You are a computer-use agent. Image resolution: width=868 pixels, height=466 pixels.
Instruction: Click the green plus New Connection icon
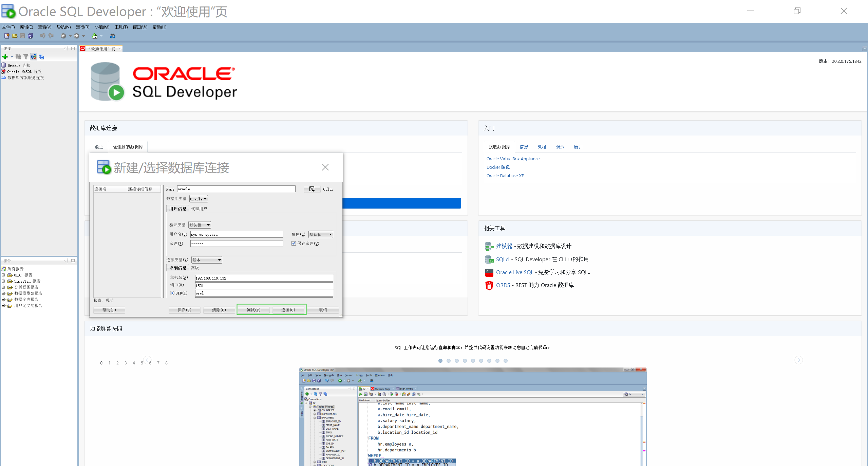[x=5, y=57]
